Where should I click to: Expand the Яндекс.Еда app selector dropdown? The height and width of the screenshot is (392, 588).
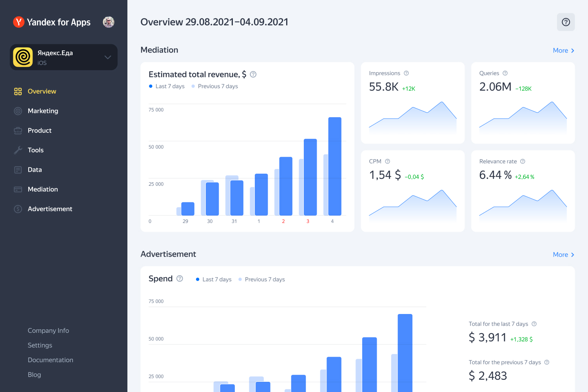coord(107,57)
